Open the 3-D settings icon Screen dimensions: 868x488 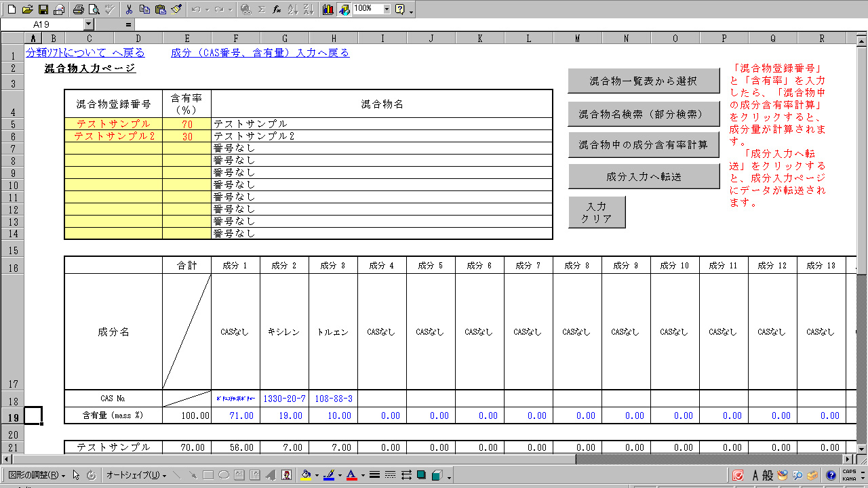coord(437,475)
